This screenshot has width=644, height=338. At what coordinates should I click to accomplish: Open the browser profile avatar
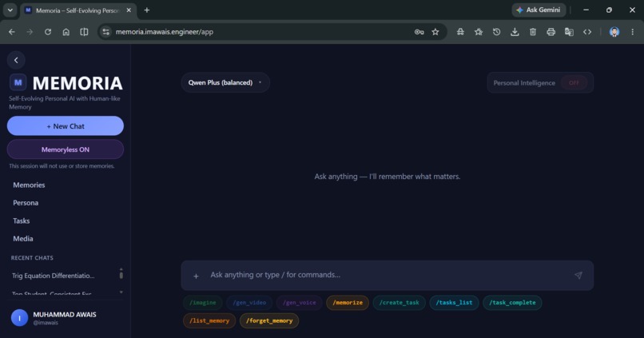pos(614,32)
